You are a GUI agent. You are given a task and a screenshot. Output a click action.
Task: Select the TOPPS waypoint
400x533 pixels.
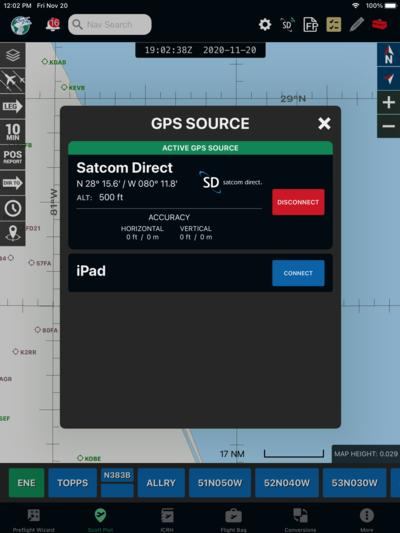click(x=72, y=483)
